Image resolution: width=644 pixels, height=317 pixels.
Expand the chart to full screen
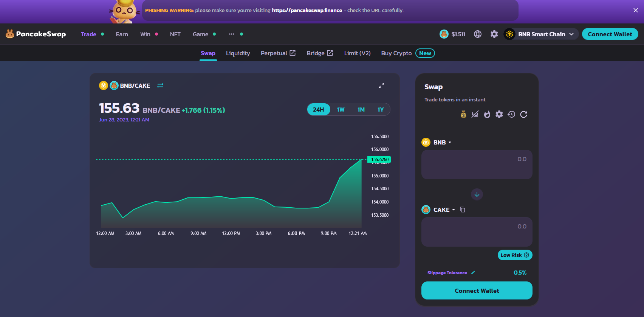coord(381,85)
